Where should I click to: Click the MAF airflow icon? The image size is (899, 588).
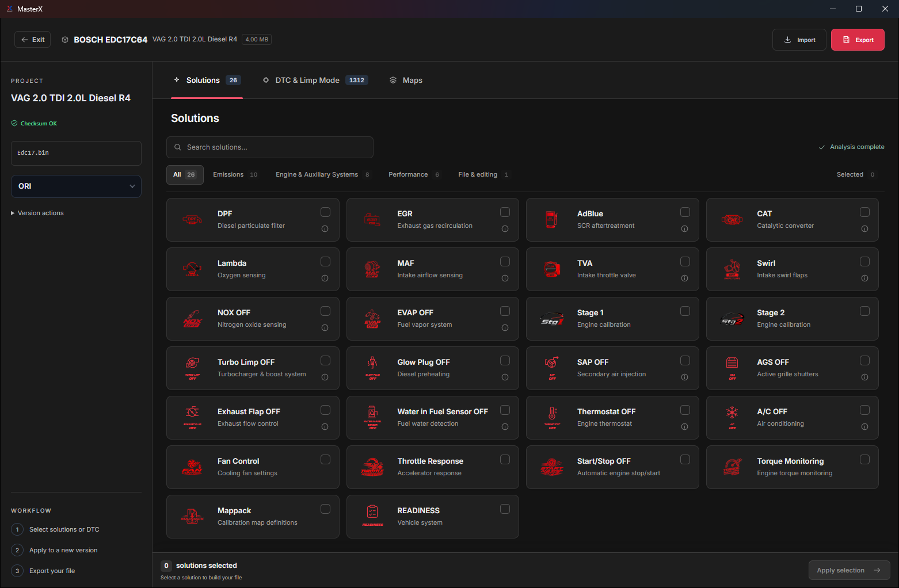pos(372,269)
